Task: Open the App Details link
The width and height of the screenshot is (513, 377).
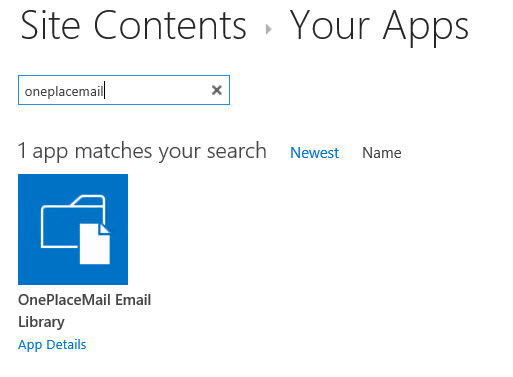Action: tap(52, 345)
